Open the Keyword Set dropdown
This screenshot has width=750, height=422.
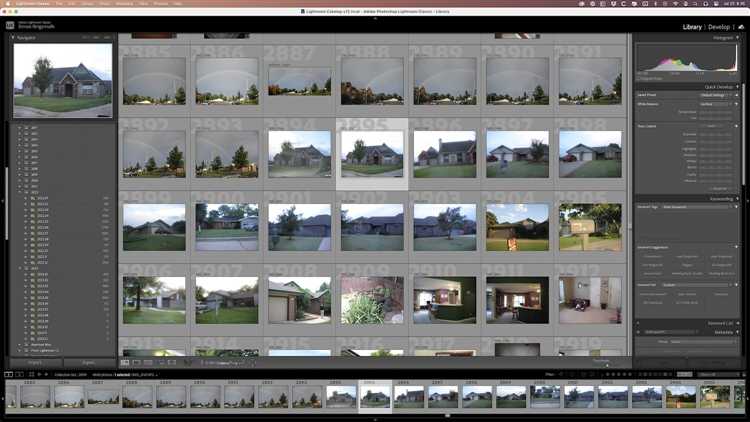point(696,285)
